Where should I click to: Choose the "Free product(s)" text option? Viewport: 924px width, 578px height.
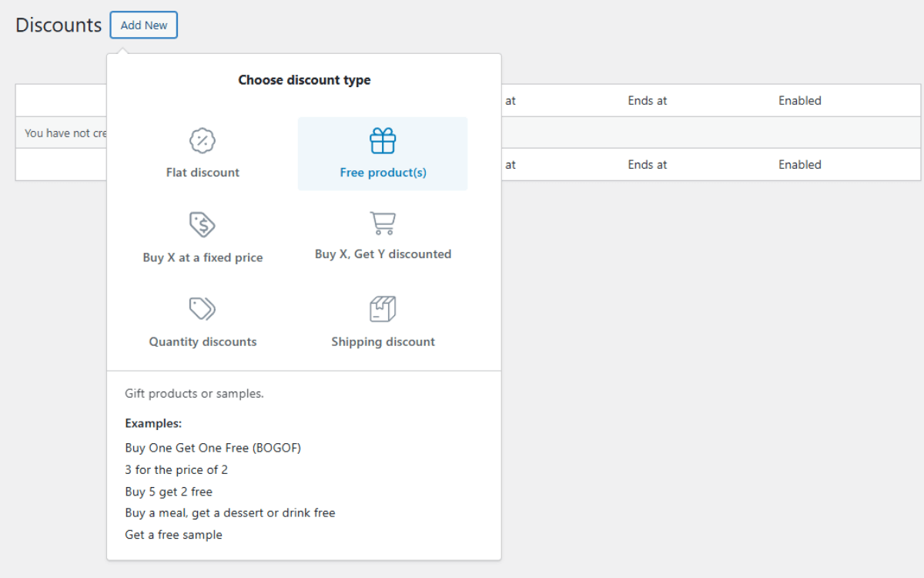(383, 173)
